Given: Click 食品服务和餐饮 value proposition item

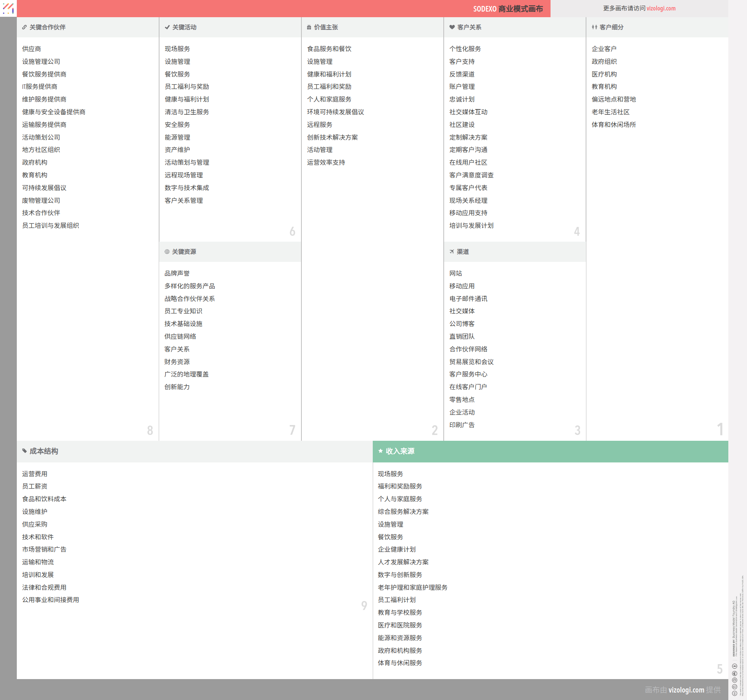Looking at the screenshot, I should point(329,49).
